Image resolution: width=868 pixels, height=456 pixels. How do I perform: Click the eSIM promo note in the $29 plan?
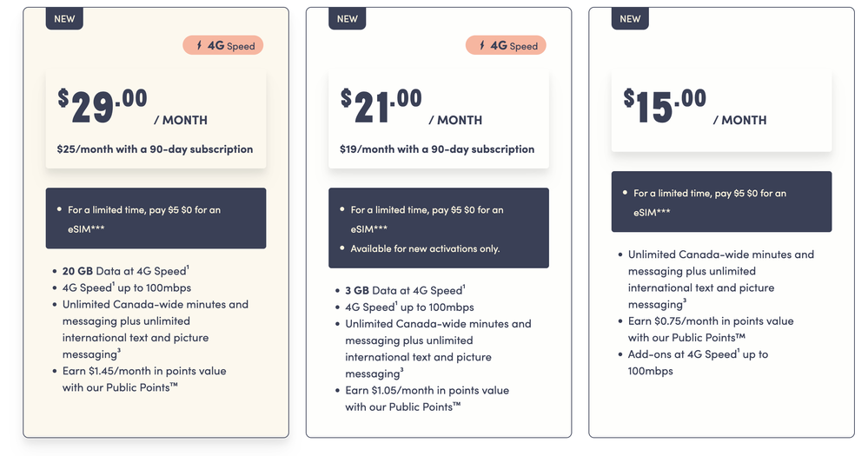(143, 218)
